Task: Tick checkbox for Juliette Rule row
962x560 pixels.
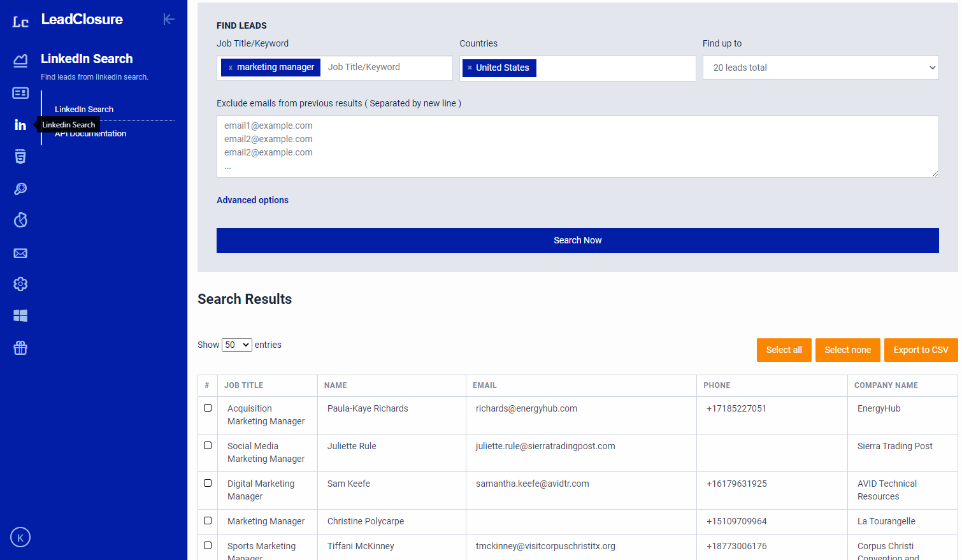Action: [x=208, y=445]
